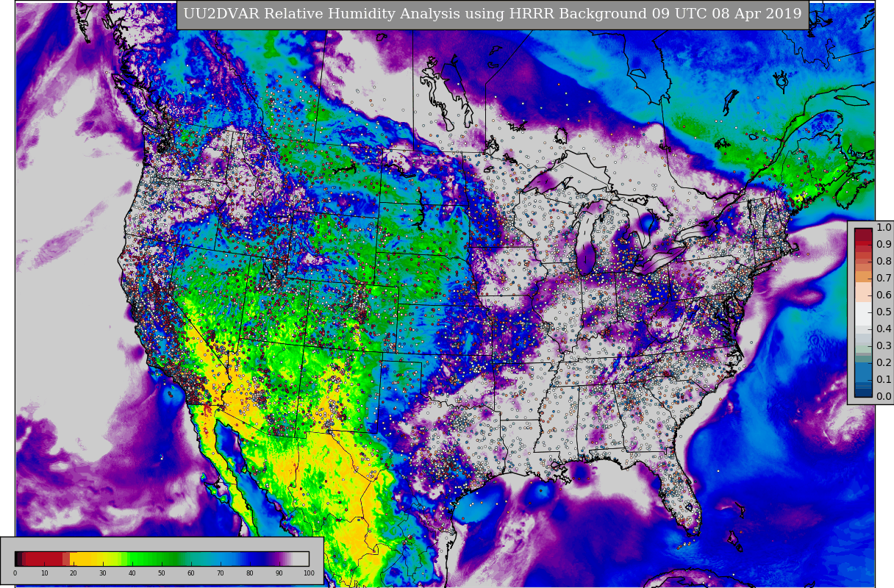The width and height of the screenshot is (894, 588).
Task: Click the '70' tick label on the humidity colorbar
Action: (x=221, y=573)
